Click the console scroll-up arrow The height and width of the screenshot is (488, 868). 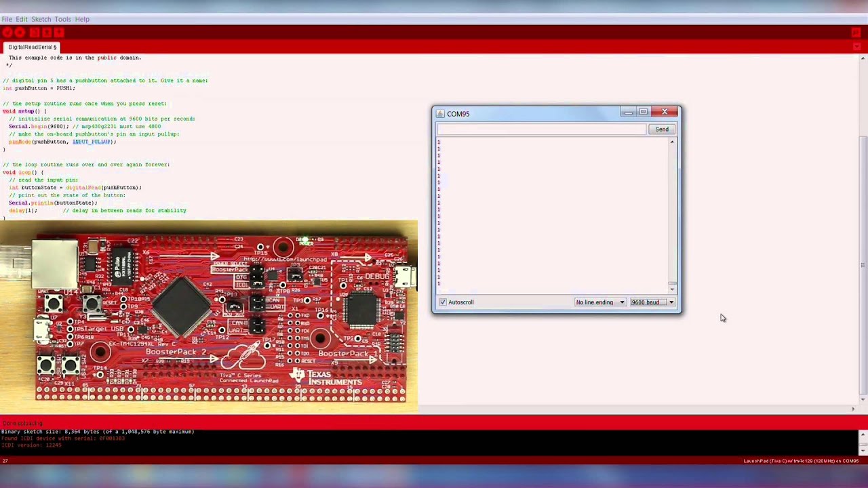pos(863,434)
